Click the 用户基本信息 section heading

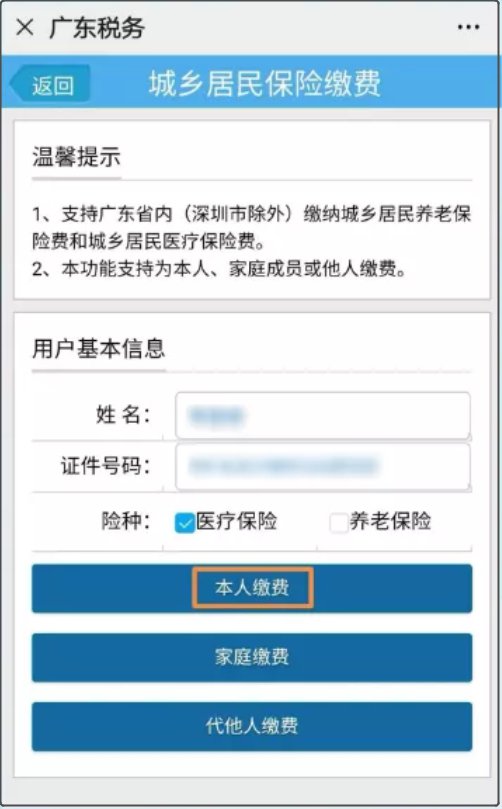[x=99, y=348]
